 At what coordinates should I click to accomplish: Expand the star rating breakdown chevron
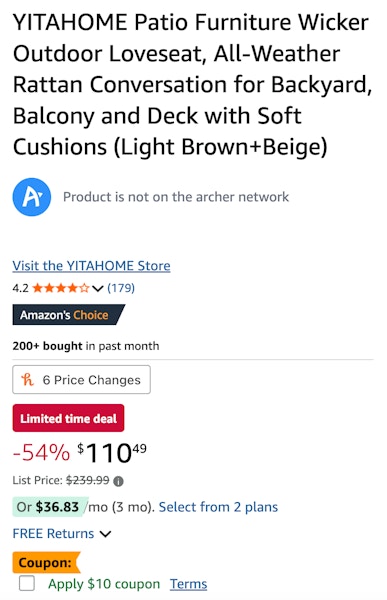pyautogui.click(x=98, y=288)
